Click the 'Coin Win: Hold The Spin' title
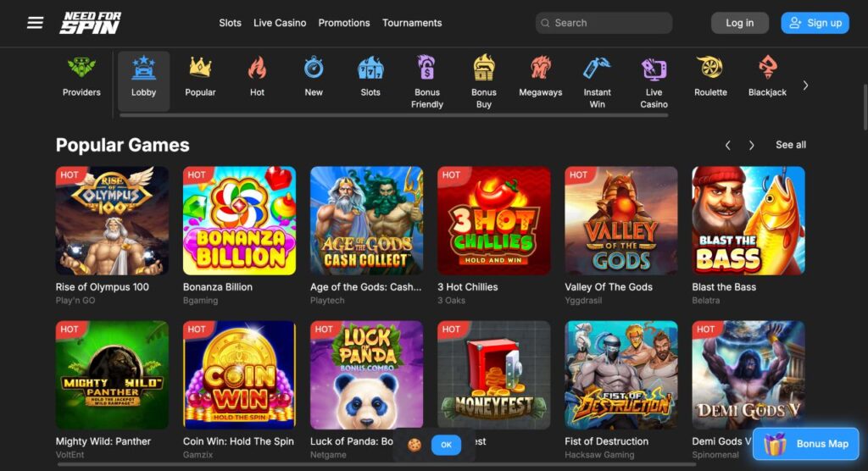Image resolution: width=868 pixels, height=471 pixels. (238, 441)
